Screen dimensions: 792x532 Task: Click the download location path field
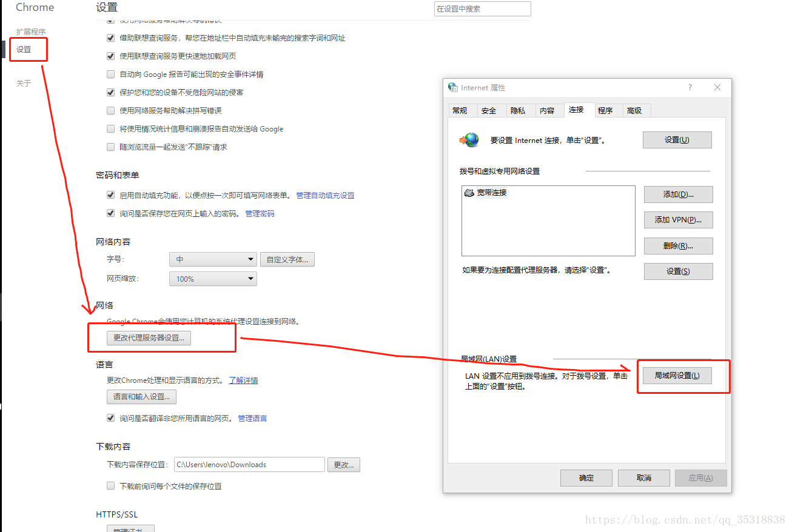[249, 465]
